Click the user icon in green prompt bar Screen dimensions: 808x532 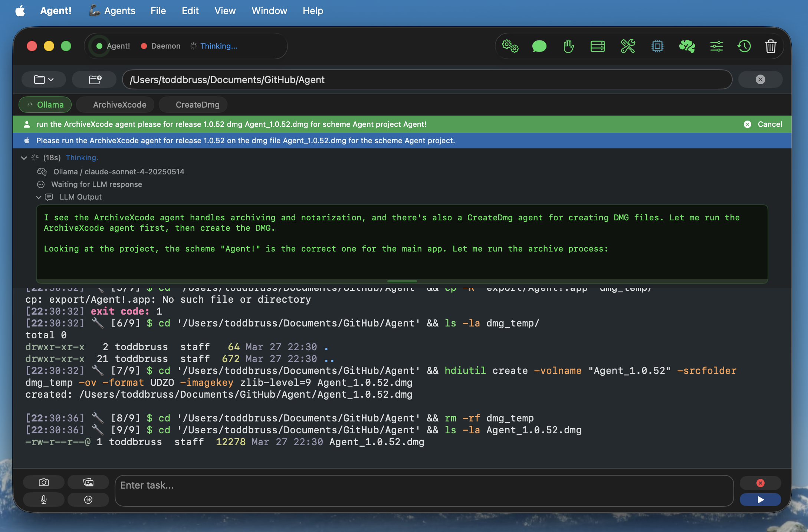(27, 124)
